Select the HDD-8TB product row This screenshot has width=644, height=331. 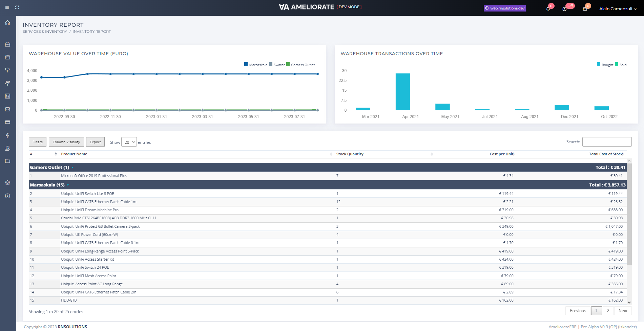[x=328, y=300]
